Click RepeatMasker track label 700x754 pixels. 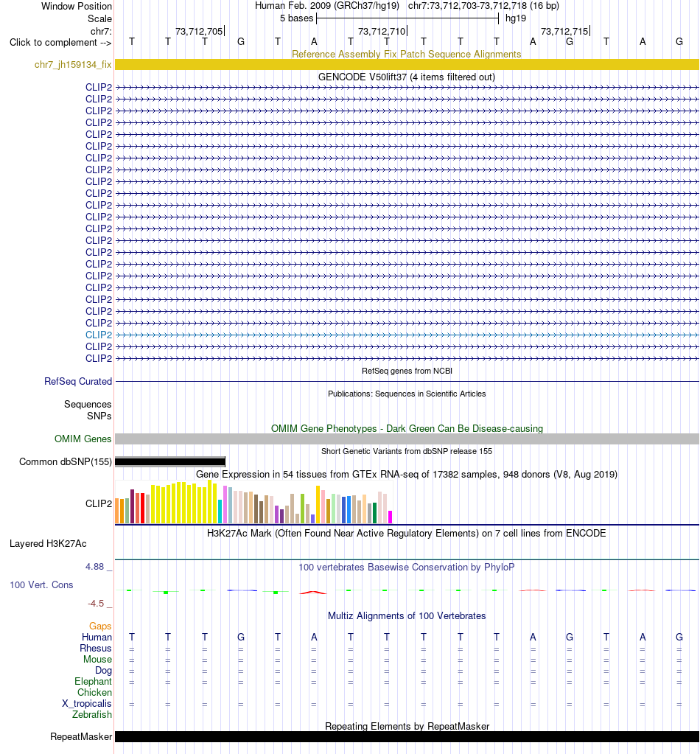coord(81,737)
